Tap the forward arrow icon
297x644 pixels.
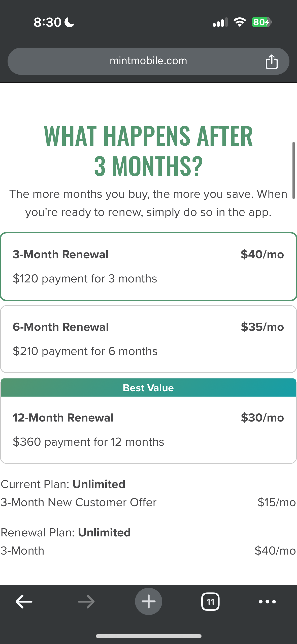[x=86, y=601]
